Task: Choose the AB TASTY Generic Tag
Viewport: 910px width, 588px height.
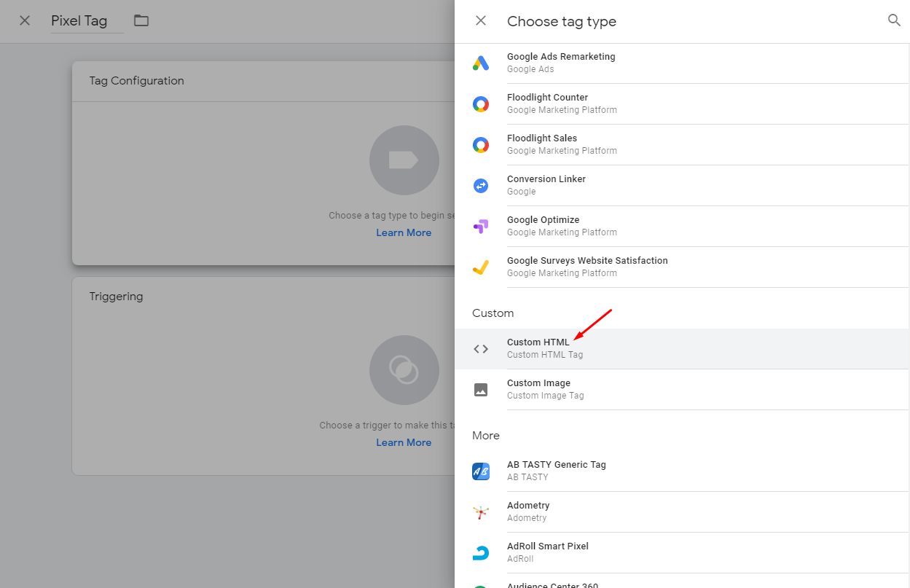Action: tap(682, 471)
